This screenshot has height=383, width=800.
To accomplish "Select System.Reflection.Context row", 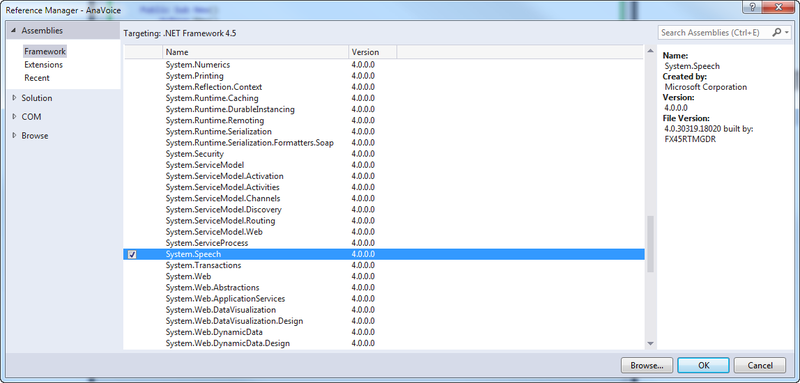I will tap(384, 87).
